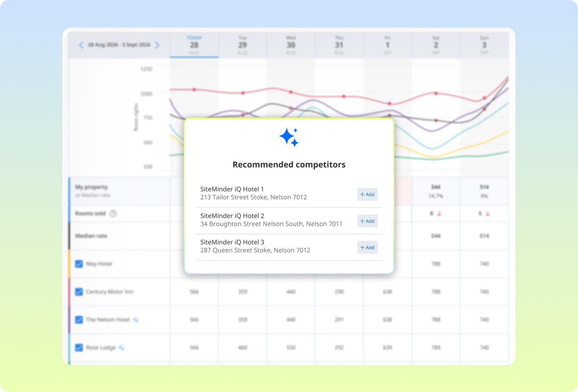Click red line data point above Saturday column

tap(436, 93)
